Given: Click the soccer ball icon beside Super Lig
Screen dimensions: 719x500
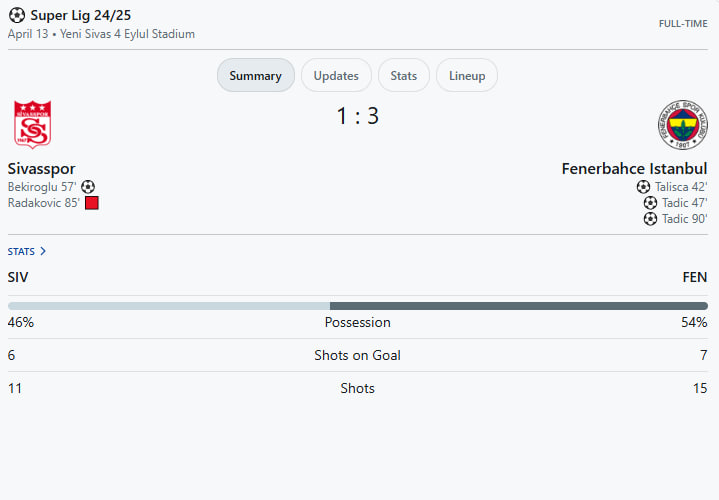Looking at the screenshot, I should (16, 16).
